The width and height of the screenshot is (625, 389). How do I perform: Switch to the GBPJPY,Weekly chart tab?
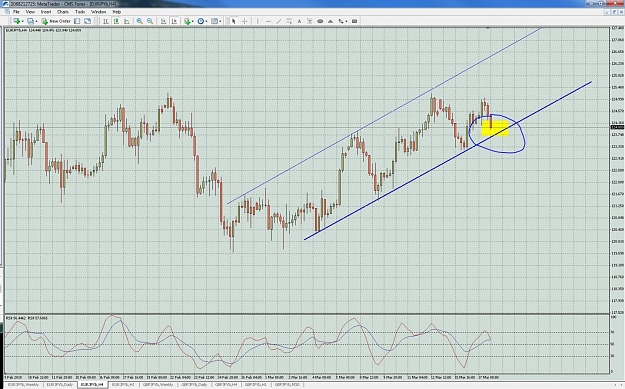(158, 385)
